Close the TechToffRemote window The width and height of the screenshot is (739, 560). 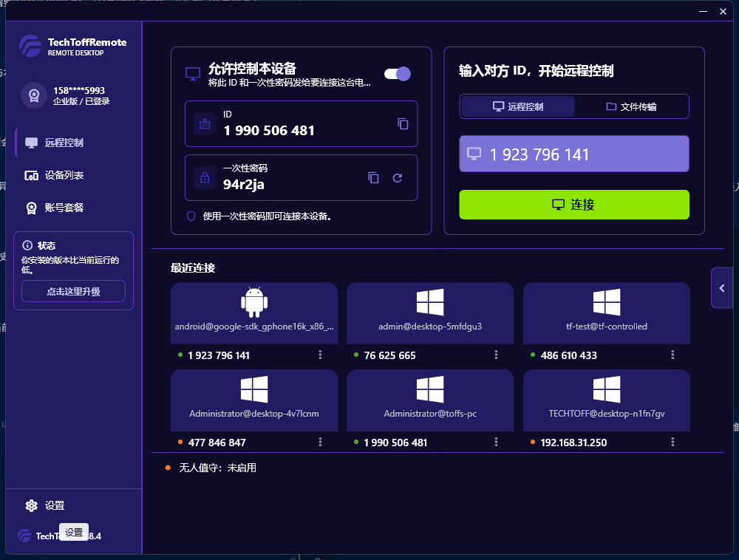(x=723, y=11)
